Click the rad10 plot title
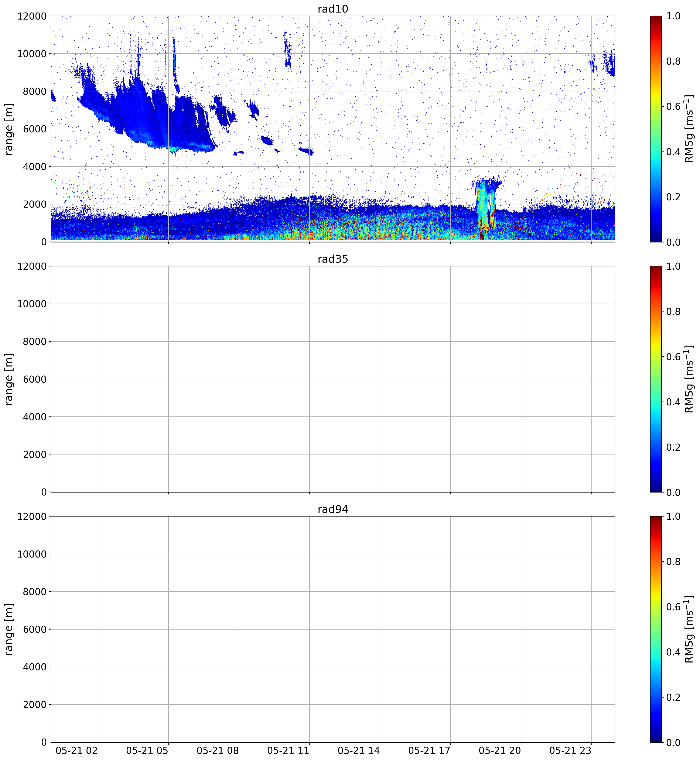Viewport: 700px width, 760px height. (x=332, y=9)
